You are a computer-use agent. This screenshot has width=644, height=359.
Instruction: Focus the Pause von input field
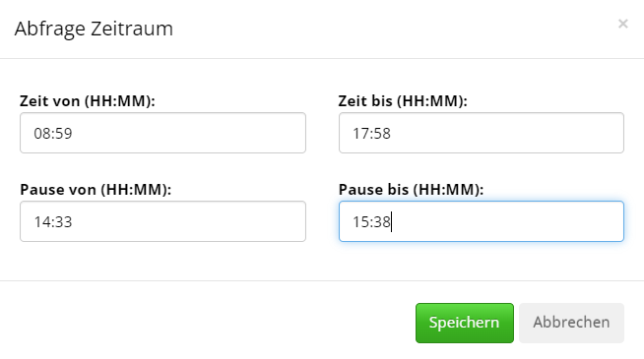point(162,221)
